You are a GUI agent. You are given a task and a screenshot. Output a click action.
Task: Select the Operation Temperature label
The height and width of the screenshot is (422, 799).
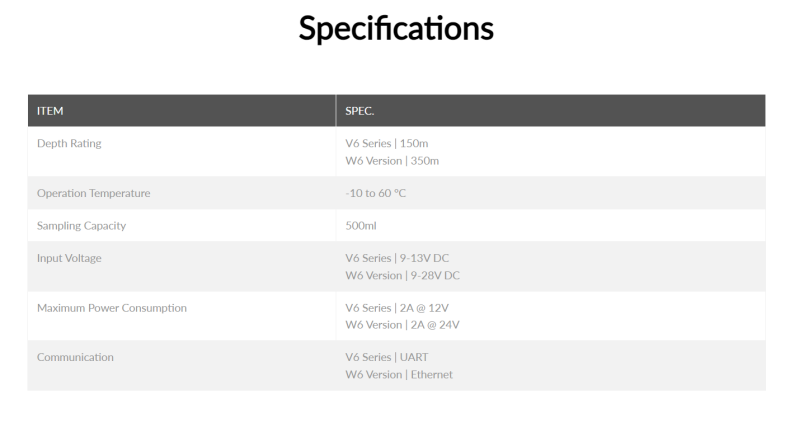pos(93,193)
